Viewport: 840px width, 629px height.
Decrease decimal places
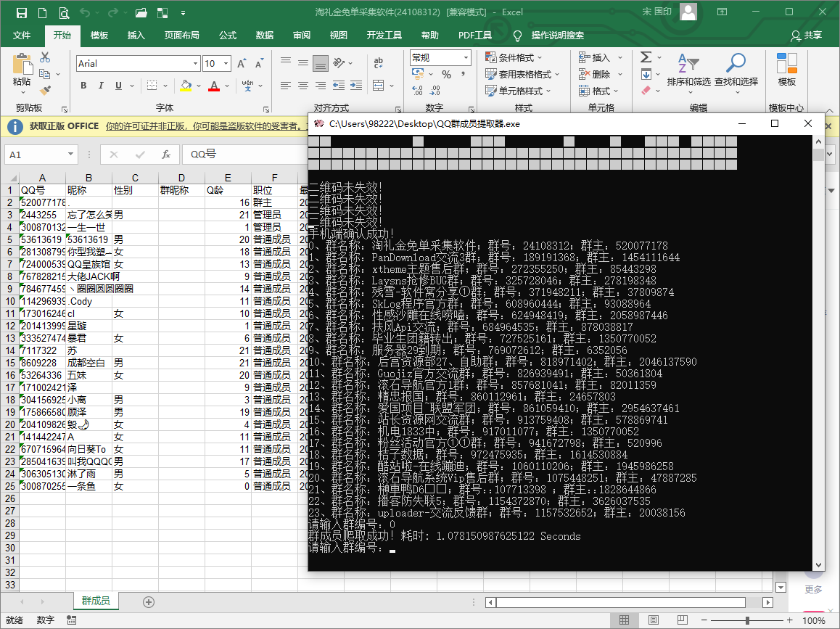435,91
